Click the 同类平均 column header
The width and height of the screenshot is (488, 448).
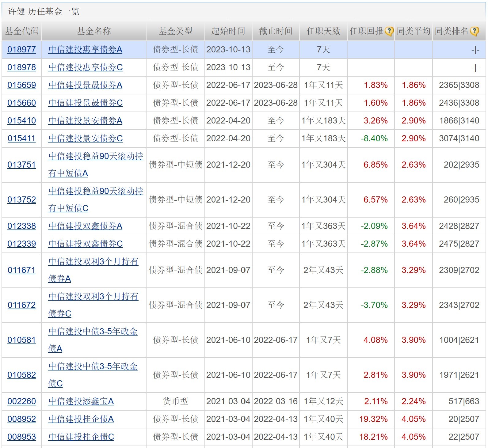414,31
